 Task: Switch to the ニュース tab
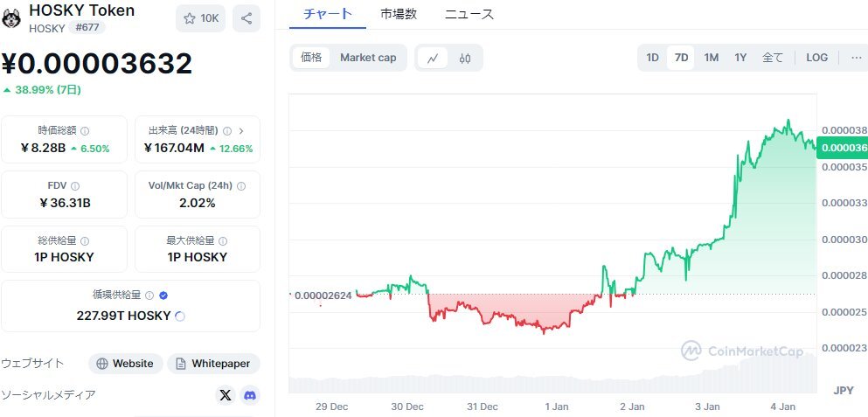click(469, 14)
